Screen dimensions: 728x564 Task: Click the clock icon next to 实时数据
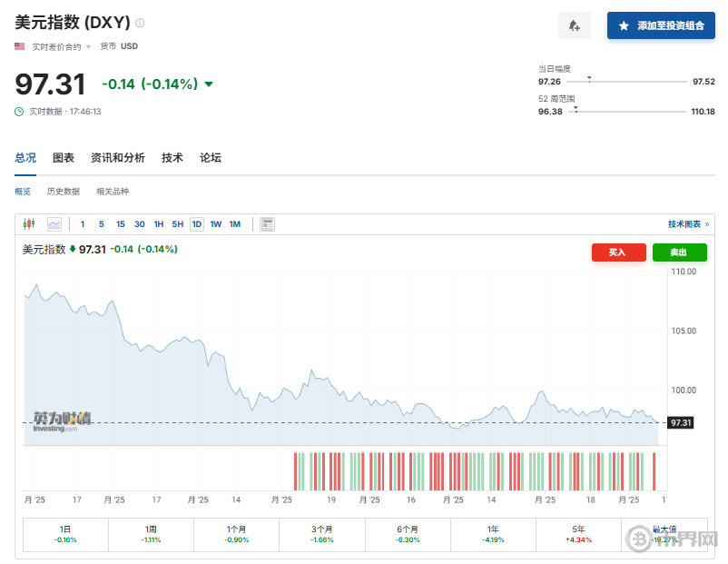pos(19,112)
